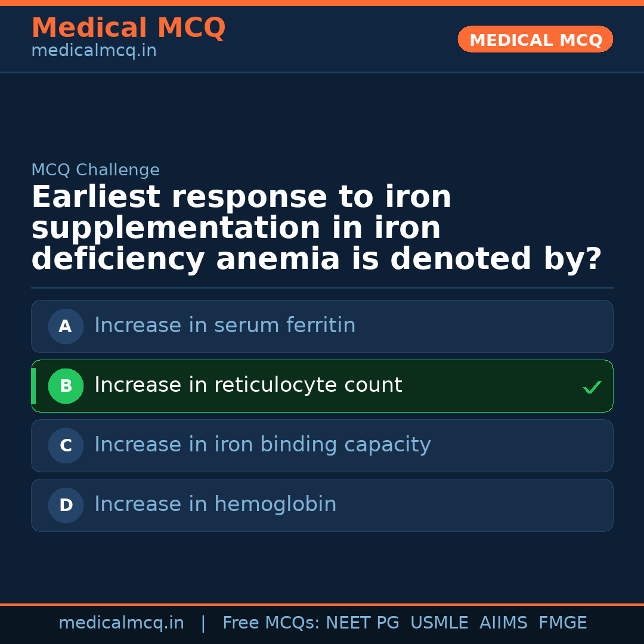Click the letter A circle badge
The image size is (644, 644).
[x=66, y=326]
